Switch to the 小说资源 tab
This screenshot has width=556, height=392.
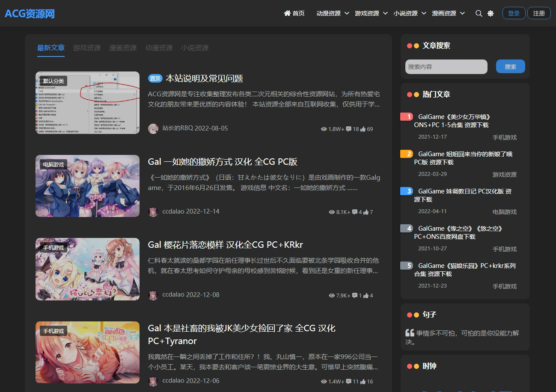point(195,48)
